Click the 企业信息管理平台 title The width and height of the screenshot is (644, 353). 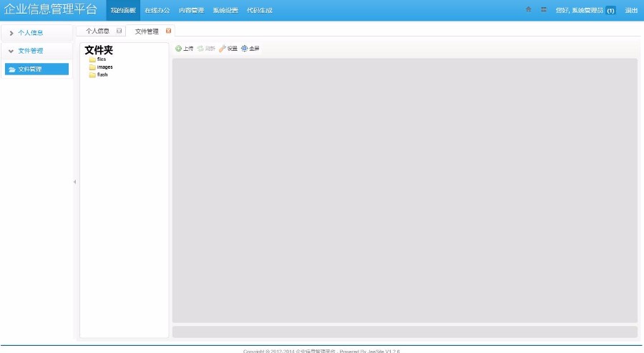tap(51, 9)
